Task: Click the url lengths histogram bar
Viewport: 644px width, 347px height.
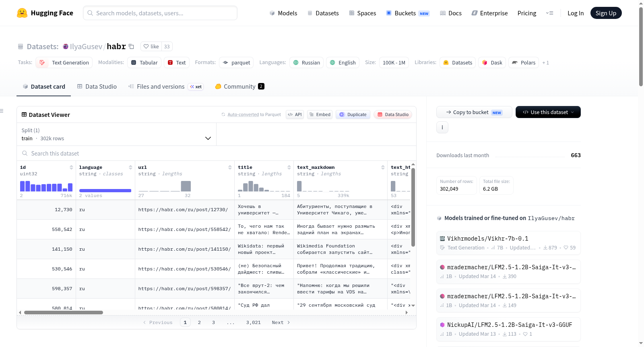Action: click(x=186, y=186)
